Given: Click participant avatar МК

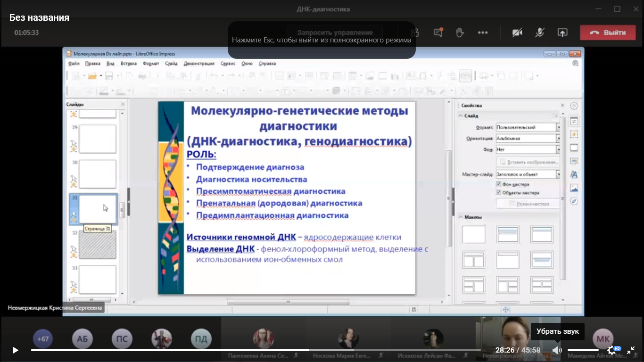Looking at the screenshot, I should click(603, 339).
